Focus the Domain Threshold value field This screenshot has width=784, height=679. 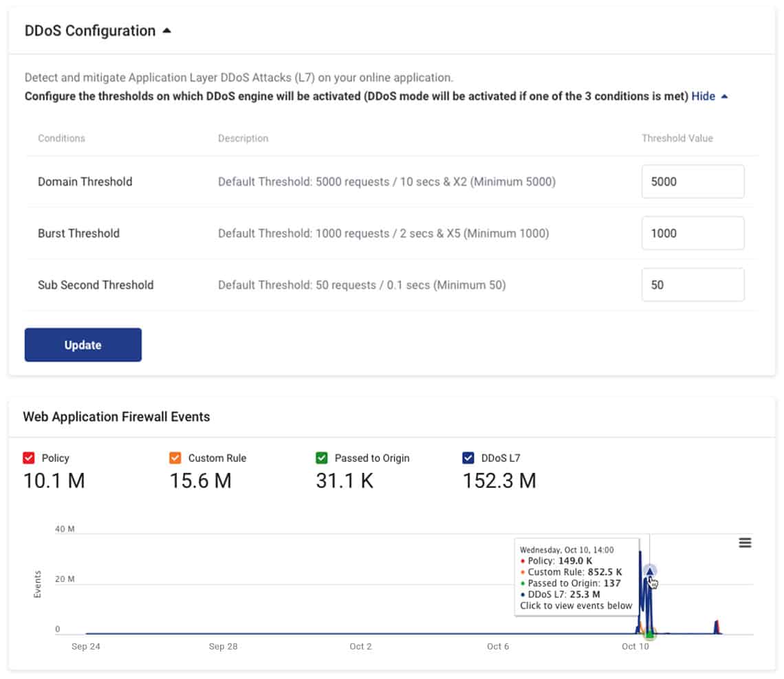tap(693, 181)
